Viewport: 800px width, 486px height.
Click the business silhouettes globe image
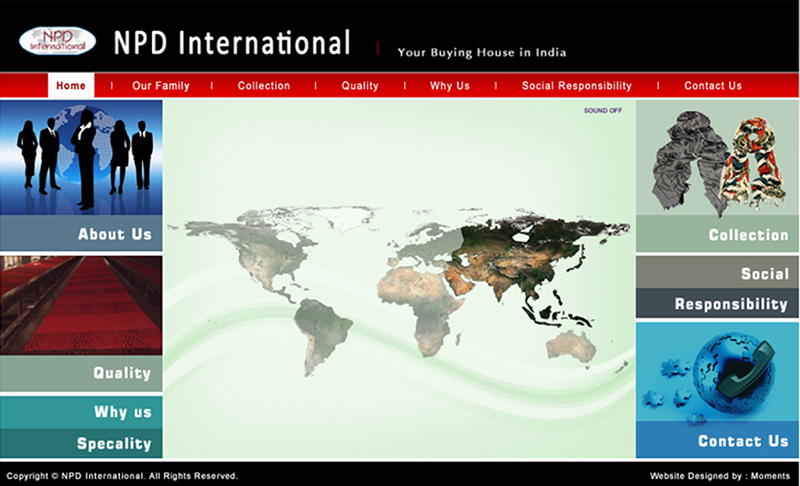[x=81, y=157]
